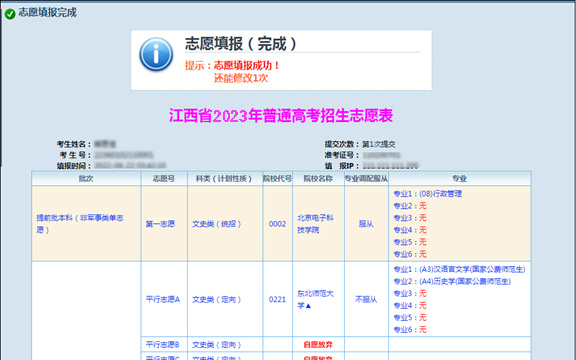The width and height of the screenshot is (576, 360).
Task: Click the school code 0221
Action: [x=277, y=299]
